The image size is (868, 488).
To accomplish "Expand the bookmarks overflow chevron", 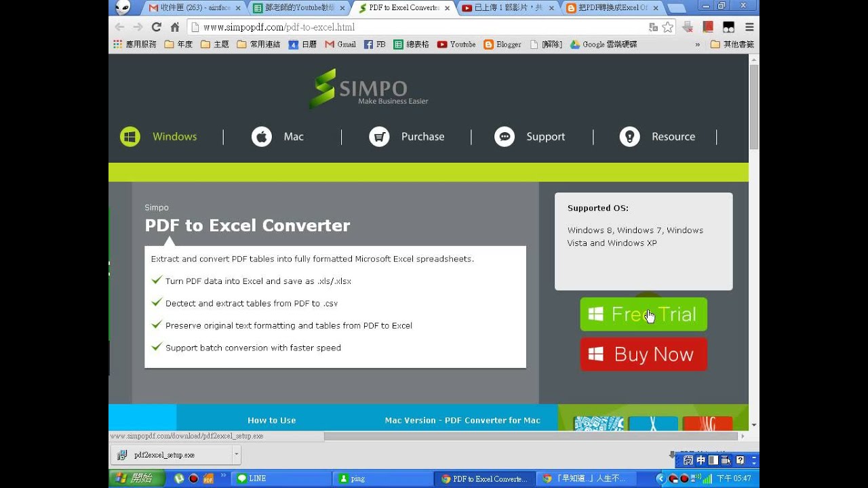I will (698, 45).
